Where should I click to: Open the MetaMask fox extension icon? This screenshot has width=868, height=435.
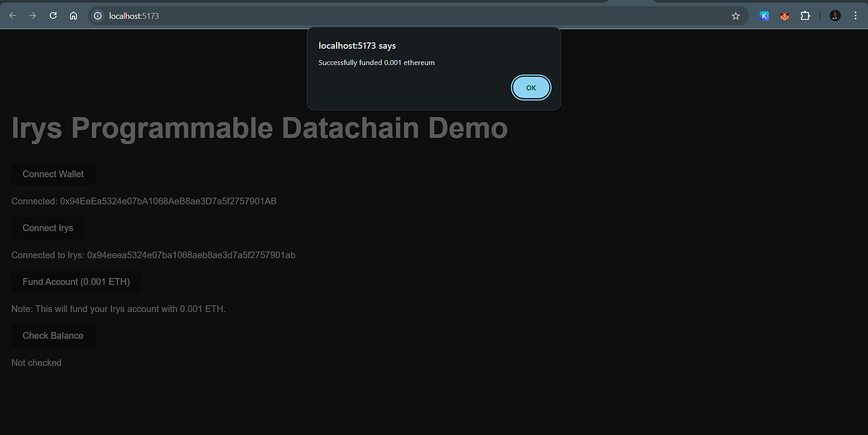coord(784,16)
